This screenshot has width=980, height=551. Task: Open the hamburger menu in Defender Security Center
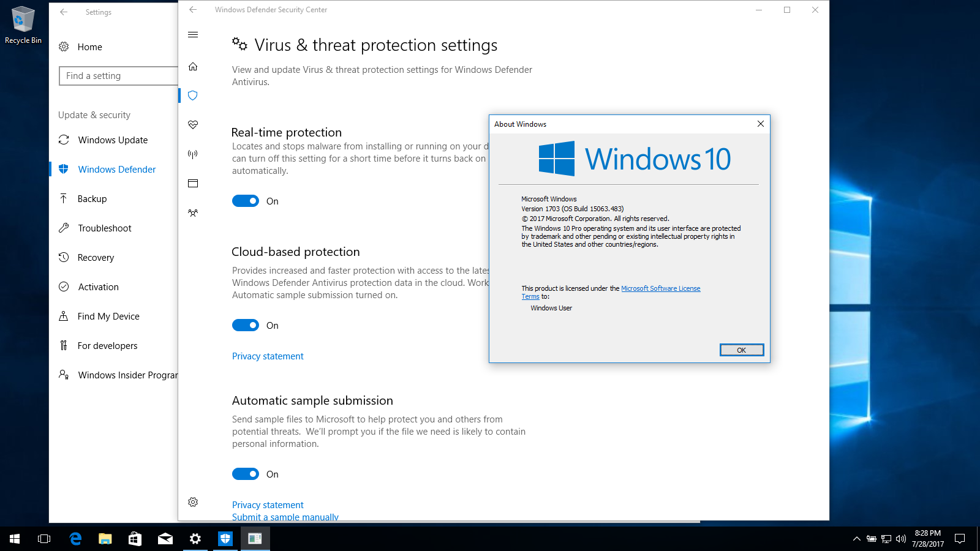click(193, 35)
